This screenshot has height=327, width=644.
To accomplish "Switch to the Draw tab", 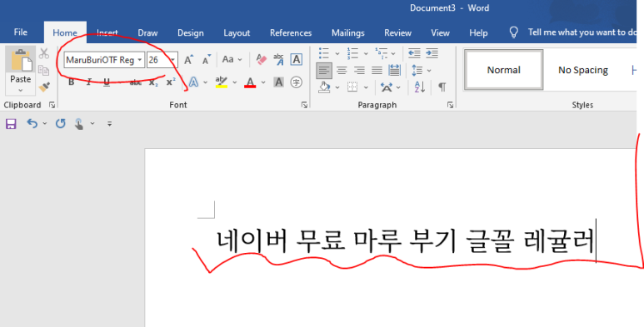I will click(x=147, y=32).
